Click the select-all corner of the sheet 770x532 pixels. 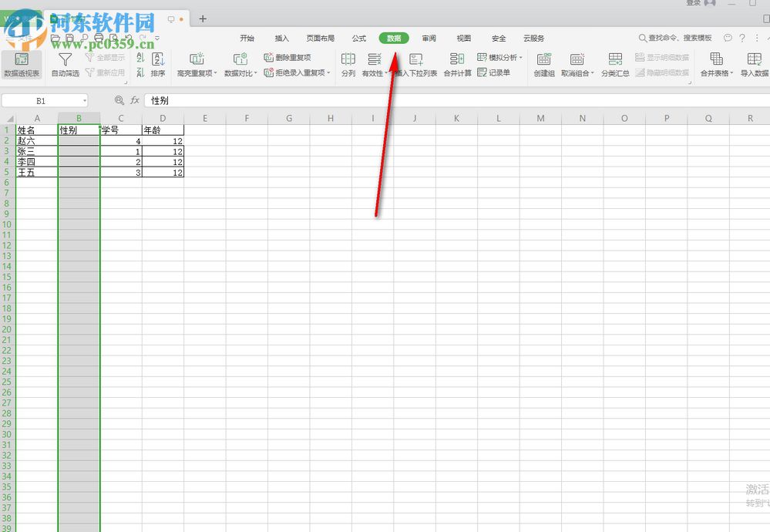pyautogui.click(x=8, y=119)
